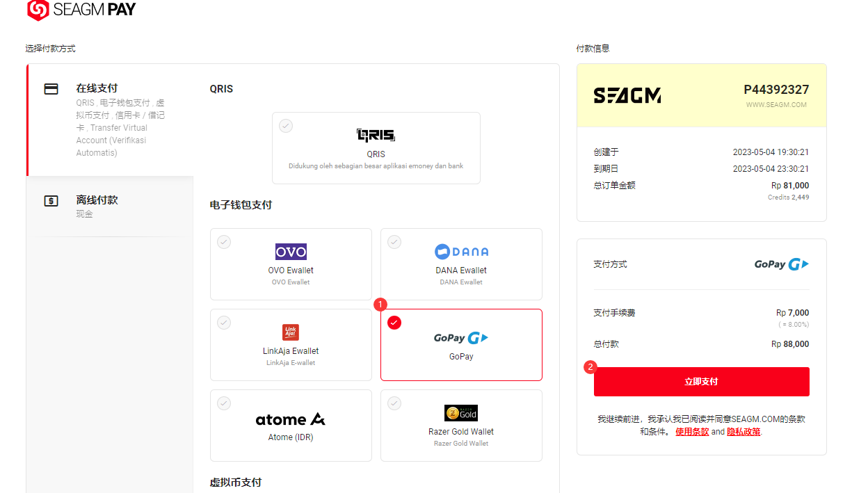
Task: Click the Razer Gold Wallet label
Action: pos(461,432)
